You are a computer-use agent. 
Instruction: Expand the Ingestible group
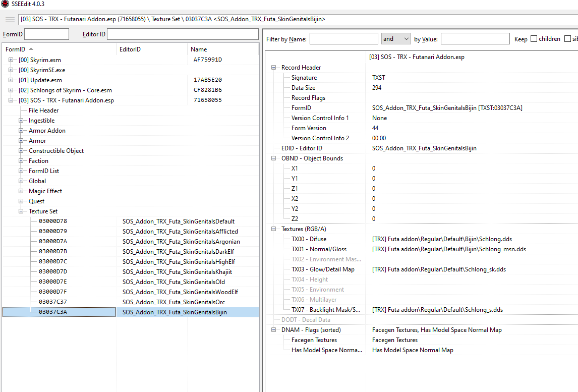[x=21, y=120]
